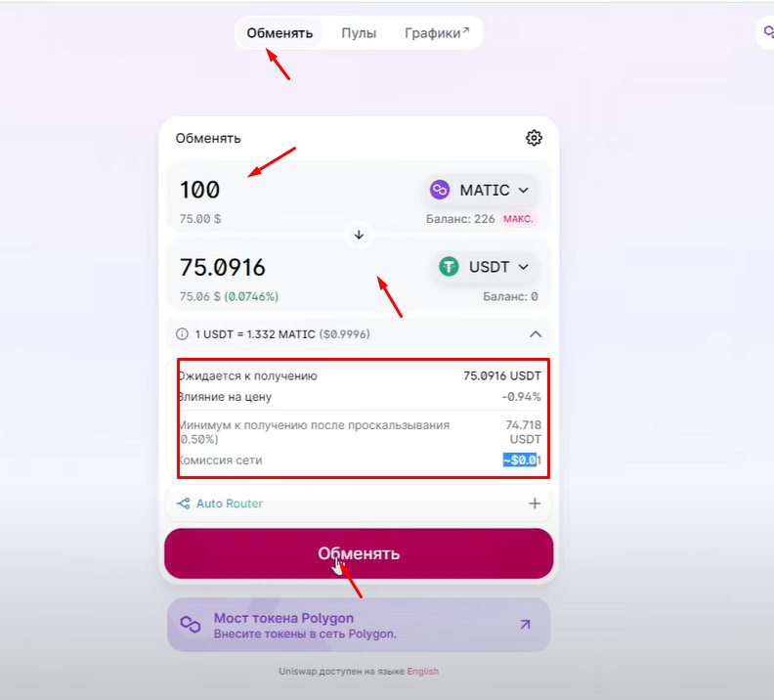The height and width of the screenshot is (700, 774).
Task: Click the green USDT token logo
Action: pyautogui.click(x=449, y=267)
